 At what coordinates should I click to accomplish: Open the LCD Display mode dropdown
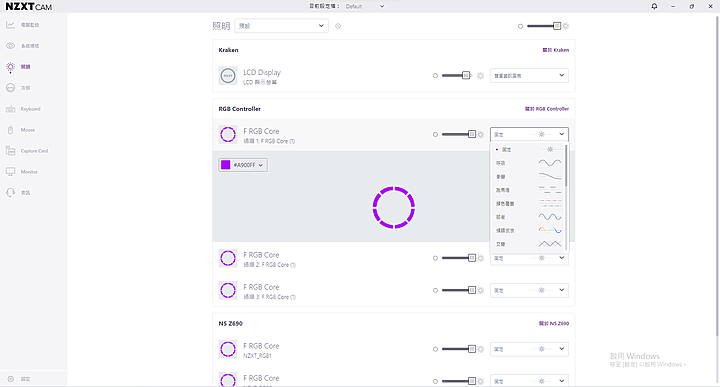[529, 76]
